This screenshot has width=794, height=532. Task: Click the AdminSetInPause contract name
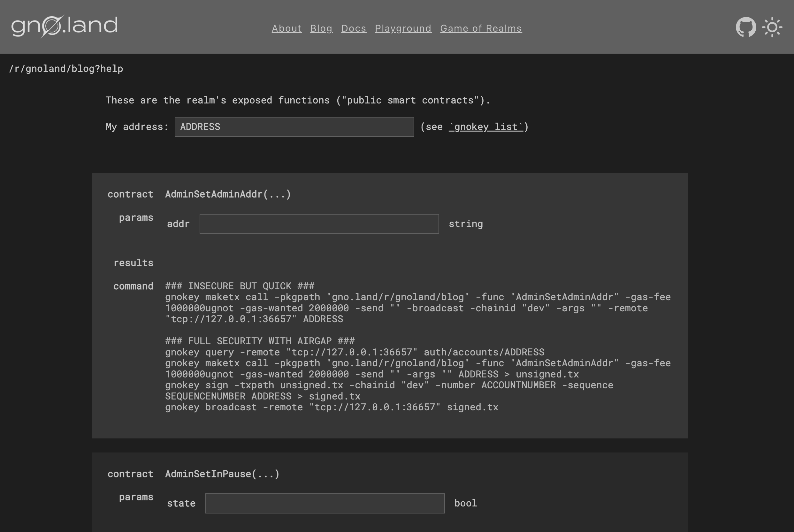point(222,474)
